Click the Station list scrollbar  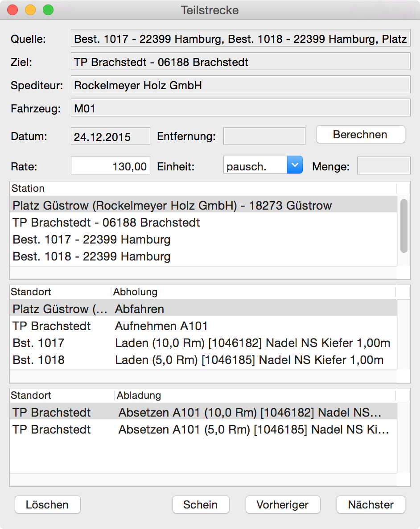pos(404,226)
